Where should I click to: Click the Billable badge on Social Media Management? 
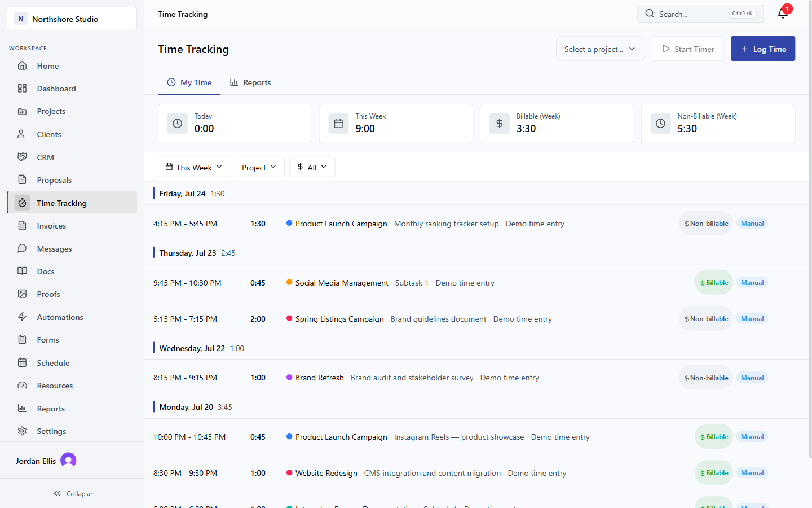pyautogui.click(x=714, y=283)
